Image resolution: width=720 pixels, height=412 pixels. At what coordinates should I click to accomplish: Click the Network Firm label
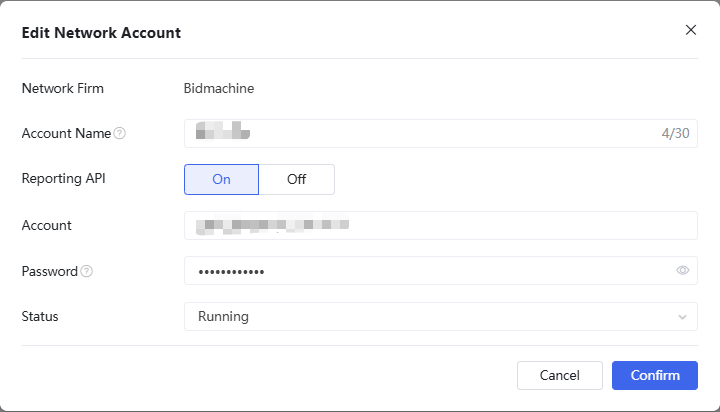click(x=63, y=88)
